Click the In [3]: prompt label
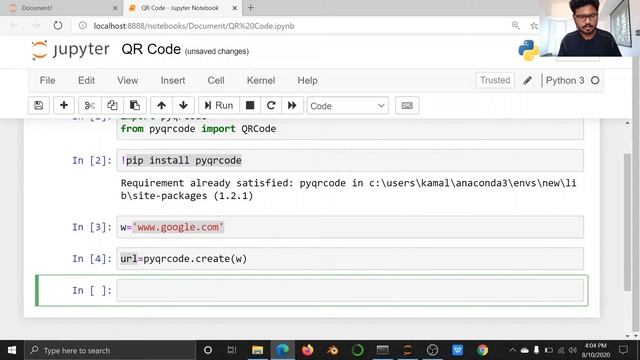 (x=92, y=227)
